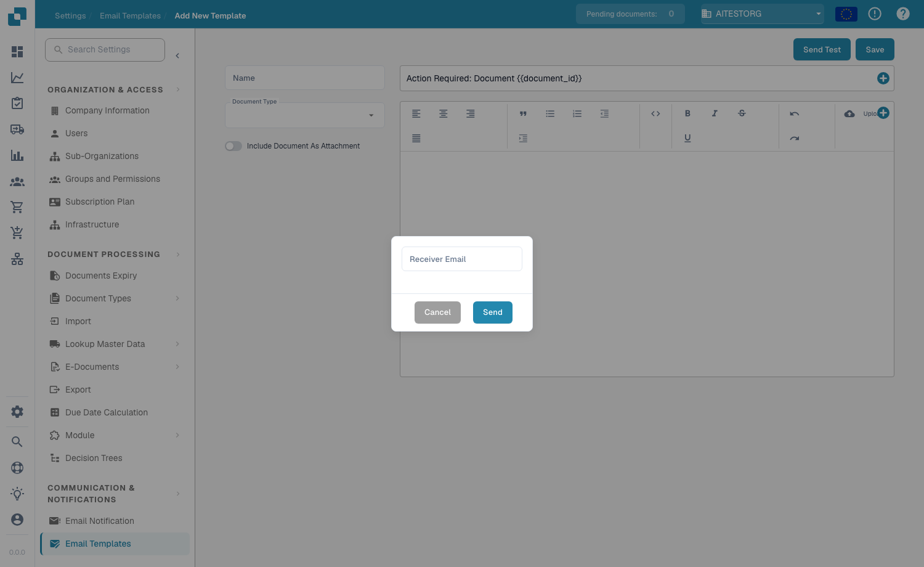Undo the last editor change

click(795, 113)
